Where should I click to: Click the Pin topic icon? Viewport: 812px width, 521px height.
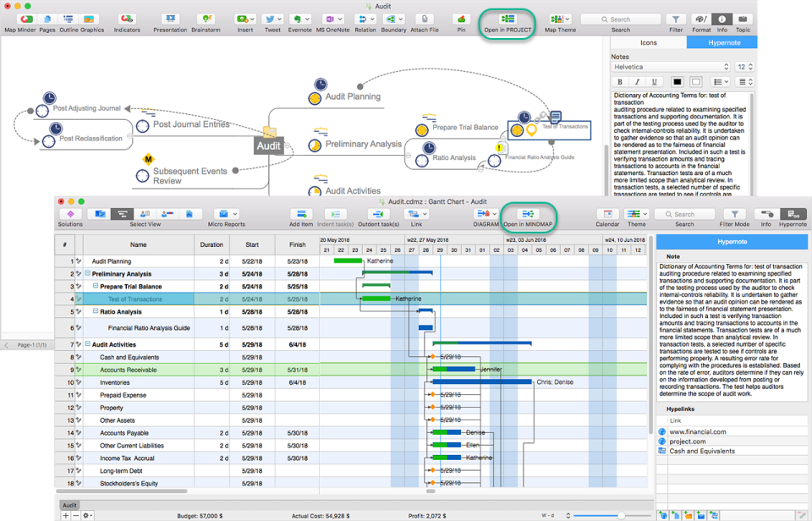[461, 18]
